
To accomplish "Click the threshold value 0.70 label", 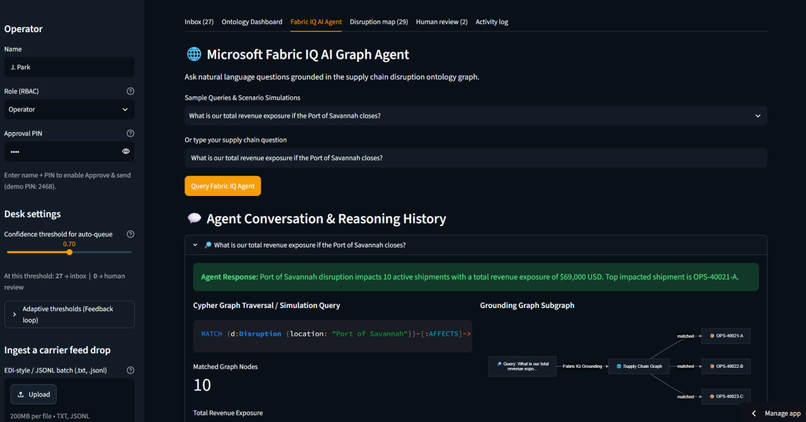I will 69,244.
